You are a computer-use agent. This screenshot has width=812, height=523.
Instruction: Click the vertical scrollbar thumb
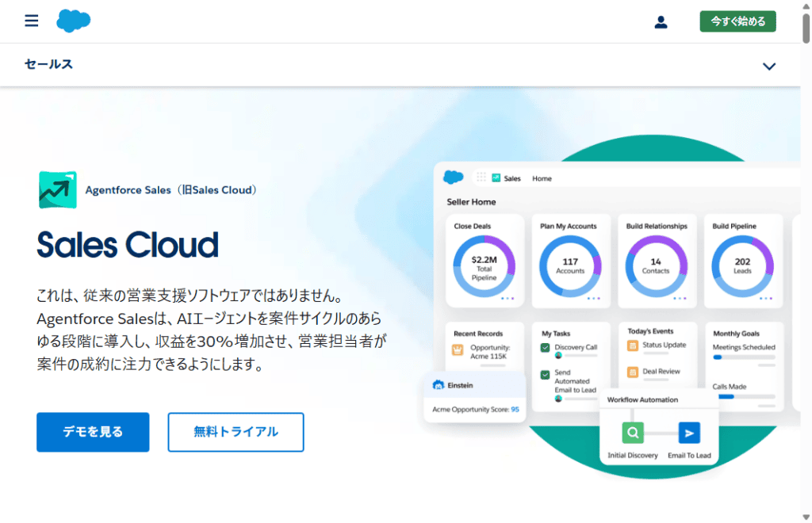click(806, 29)
